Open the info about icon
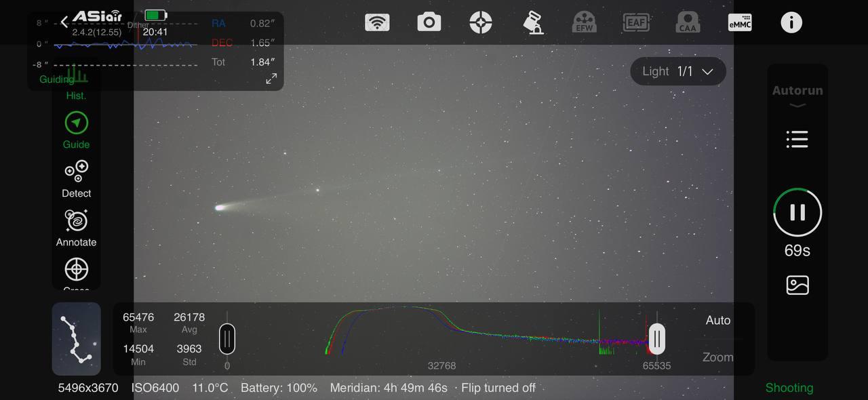Image resolution: width=868 pixels, height=400 pixels. point(791,22)
